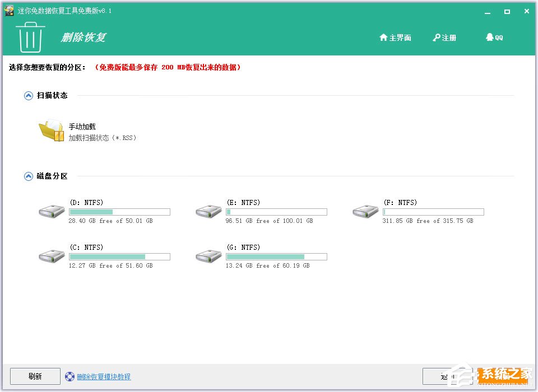Click the application icon in the title bar
This screenshot has width=538, height=392.
[9, 10]
